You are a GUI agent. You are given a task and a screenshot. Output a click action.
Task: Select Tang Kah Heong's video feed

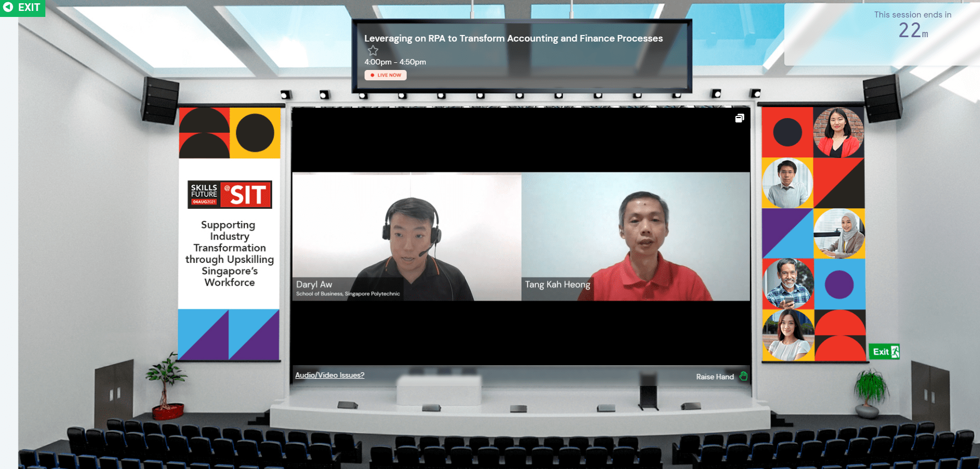pyautogui.click(x=636, y=237)
